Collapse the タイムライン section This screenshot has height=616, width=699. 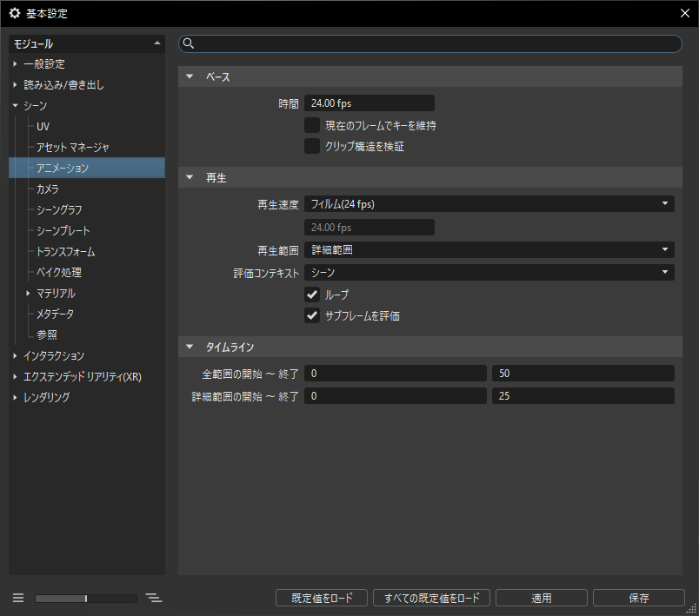click(190, 347)
